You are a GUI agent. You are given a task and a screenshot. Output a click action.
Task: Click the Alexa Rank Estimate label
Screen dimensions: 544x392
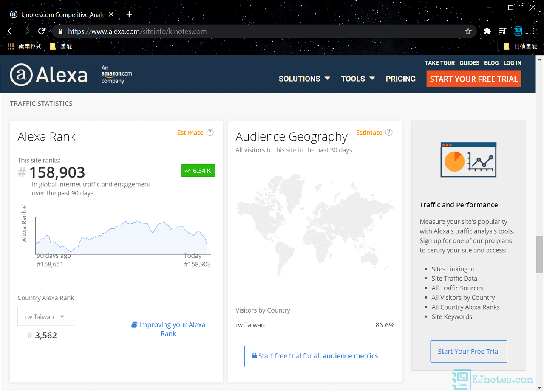(x=190, y=133)
